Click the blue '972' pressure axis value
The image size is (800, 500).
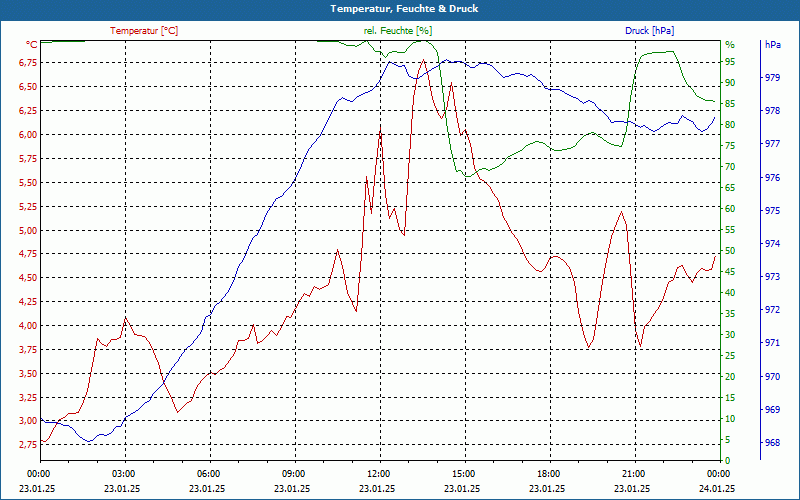(772, 310)
